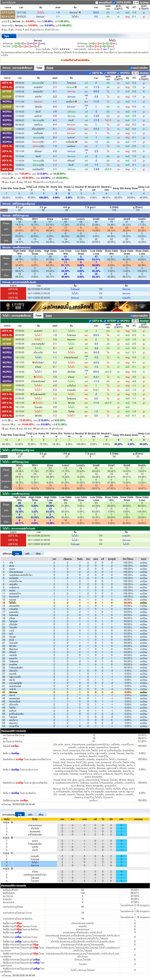Image resolution: width=150 pixels, height=980 pixels.
Task: Select รวม tab in group standings table
Action: 20,814
